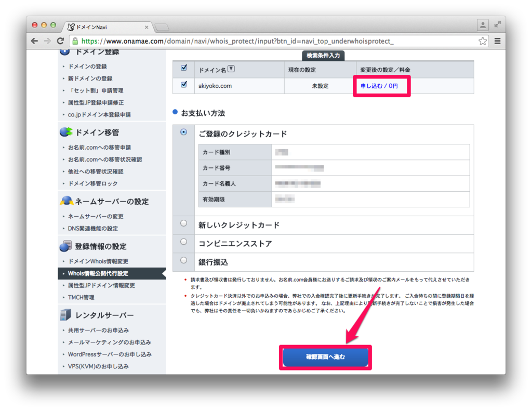This screenshot has width=532, height=411.
Task: Click the 有効期限 row label
Action: click(214, 200)
